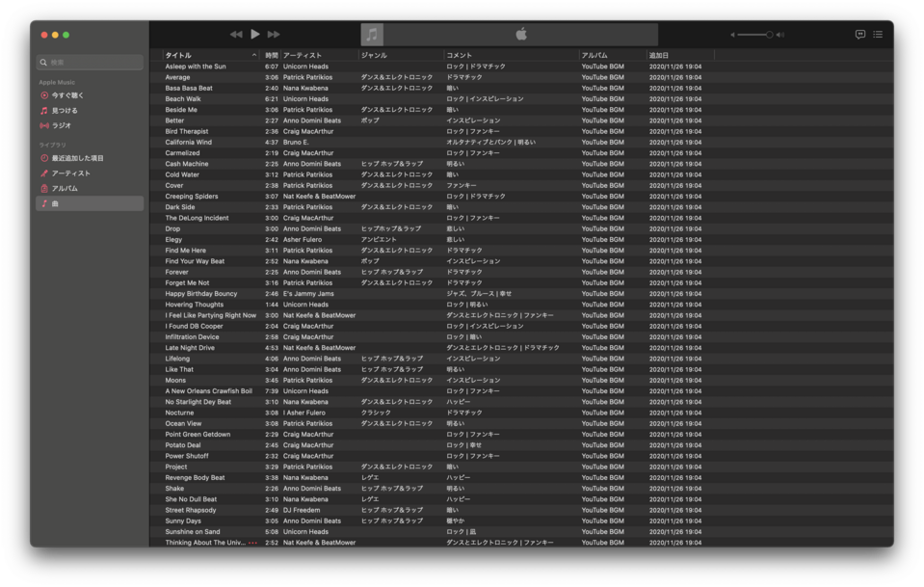Click the album artwork music note thumbnail

click(x=372, y=35)
